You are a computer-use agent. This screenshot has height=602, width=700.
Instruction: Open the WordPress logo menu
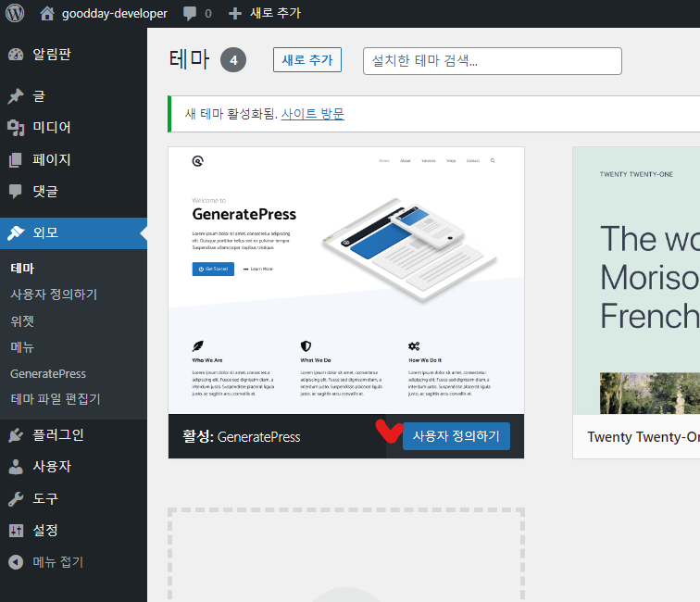15,13
